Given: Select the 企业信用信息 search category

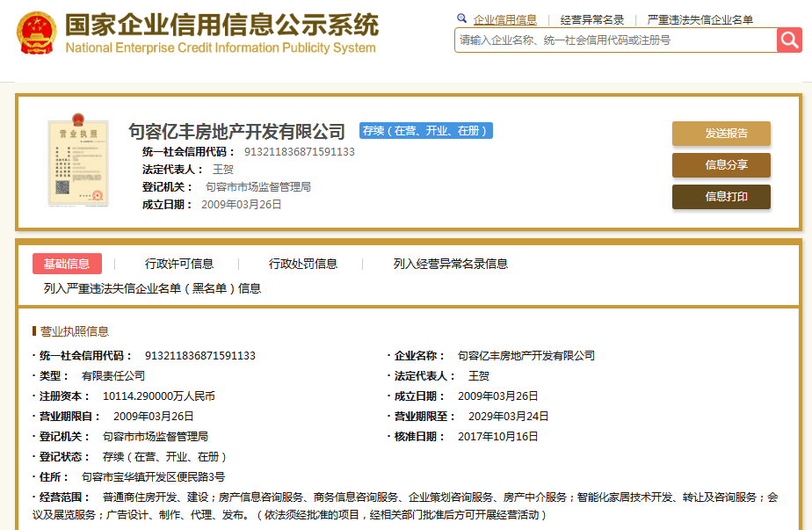Looking at the screenshot, I should tap(505, 19).
